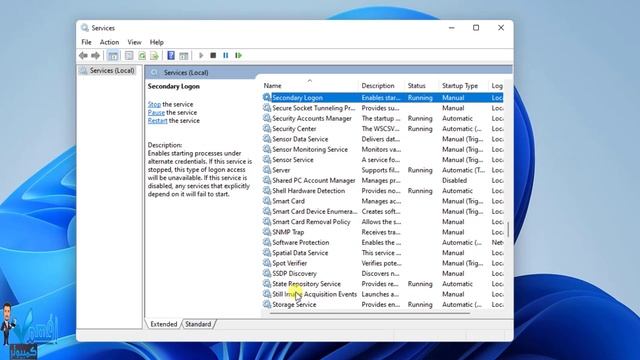The width and height of the screenshot is (640, 360).
Task: Click the Stop Service square icon
Action: tap(213, 56)
